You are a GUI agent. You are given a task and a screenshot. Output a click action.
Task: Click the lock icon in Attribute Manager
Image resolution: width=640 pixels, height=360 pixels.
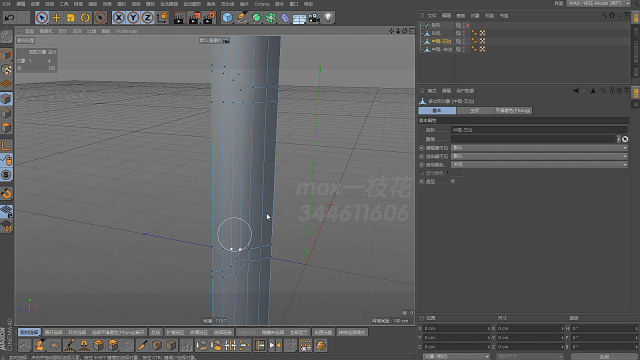pyautogui.click(x=612, y=91)
